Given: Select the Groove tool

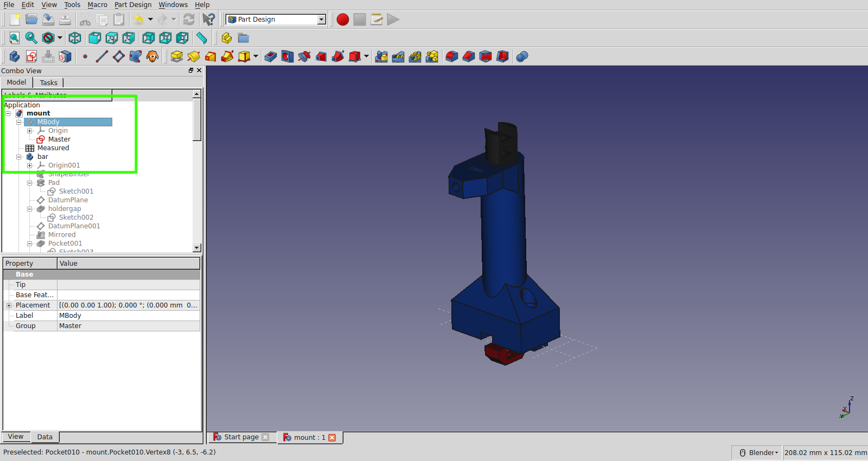Looking at the screenshot, I should click(304, 56).
